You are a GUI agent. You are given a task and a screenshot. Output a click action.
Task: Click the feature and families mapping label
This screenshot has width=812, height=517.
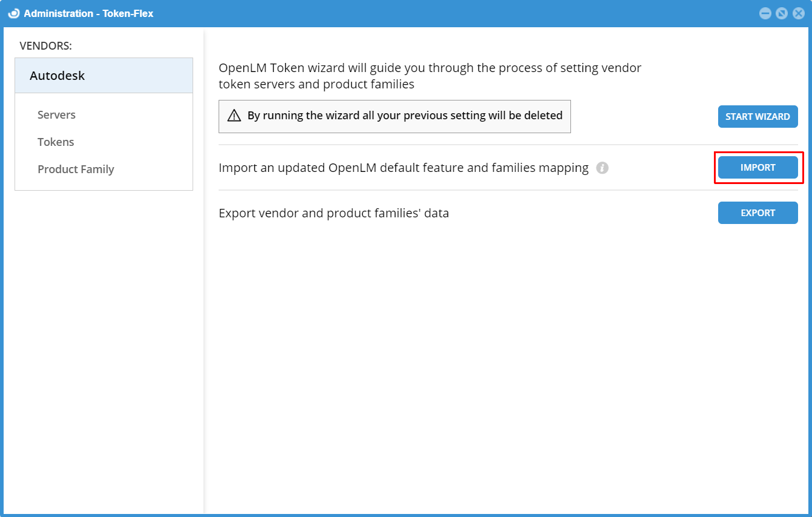[403, 168]
